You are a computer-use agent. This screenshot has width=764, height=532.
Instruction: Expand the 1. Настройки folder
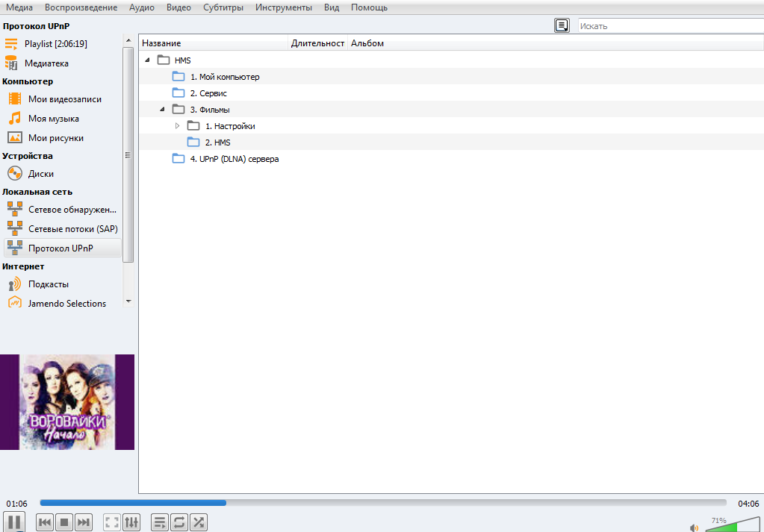tap(177, 126)
